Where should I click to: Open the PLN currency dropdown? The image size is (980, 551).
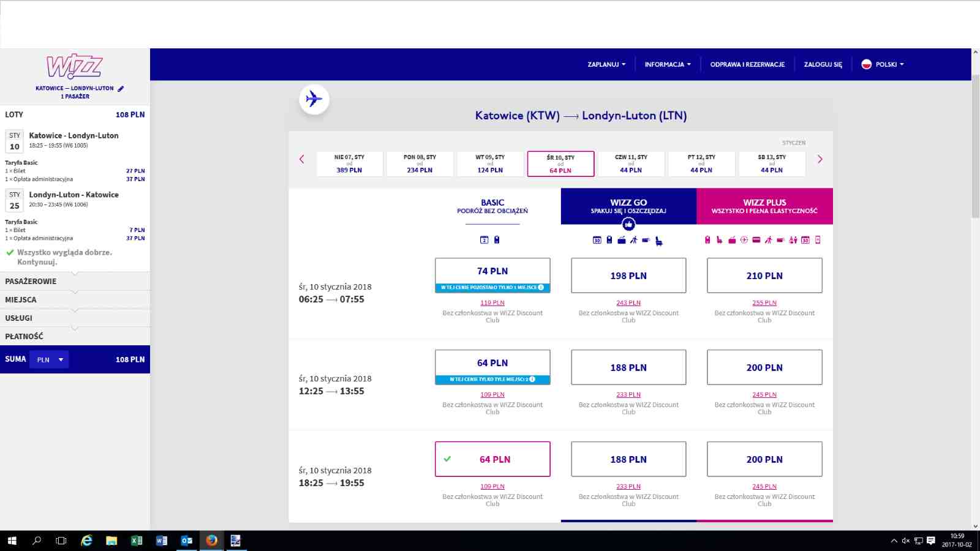coord(50,359)
